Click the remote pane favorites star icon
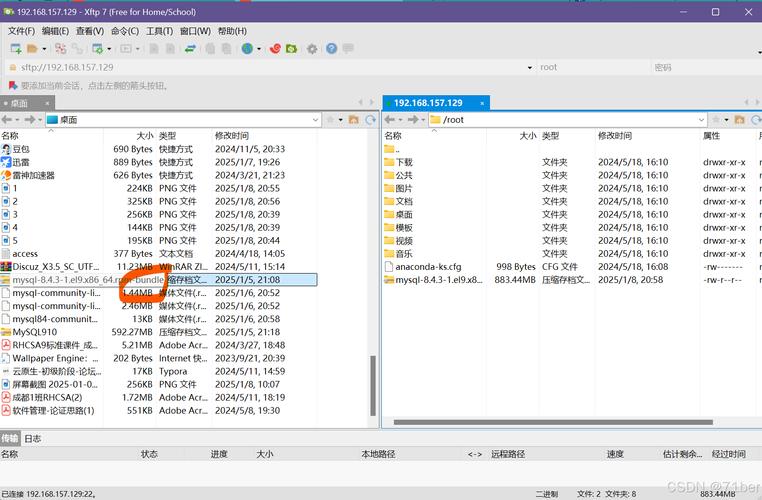This screenshot has width=762, height=500. coord(716,120)
